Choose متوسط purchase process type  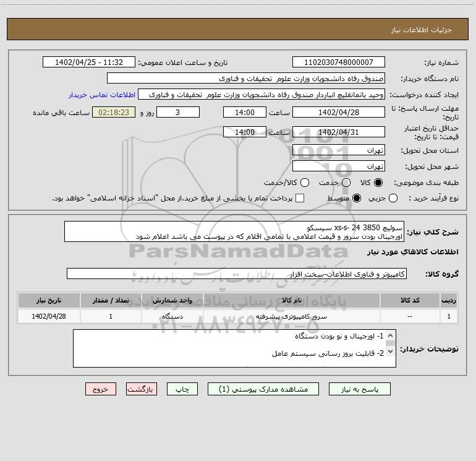tap(357, 198)
